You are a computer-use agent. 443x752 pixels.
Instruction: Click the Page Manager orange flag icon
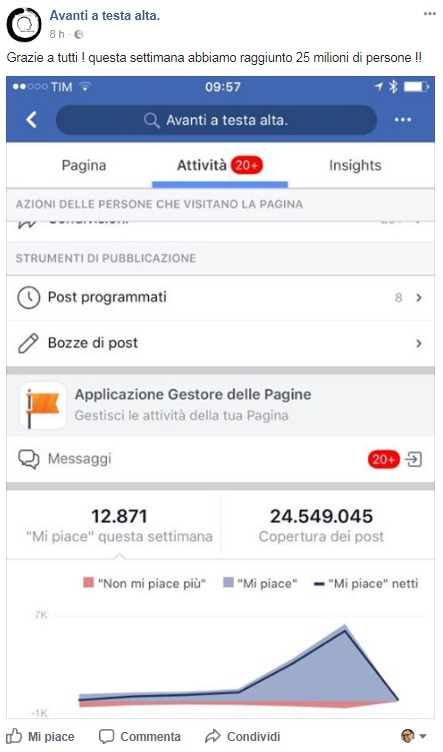point(43,405)
